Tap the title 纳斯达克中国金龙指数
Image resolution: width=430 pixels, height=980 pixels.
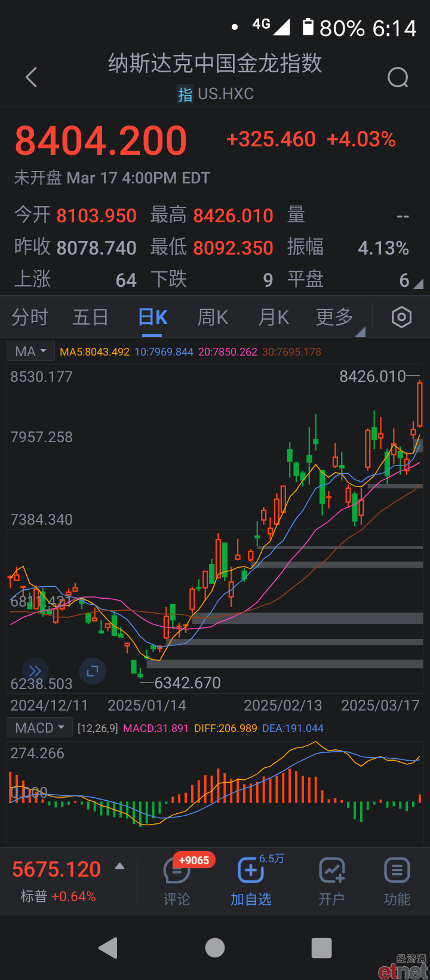(x=215, y=63)
